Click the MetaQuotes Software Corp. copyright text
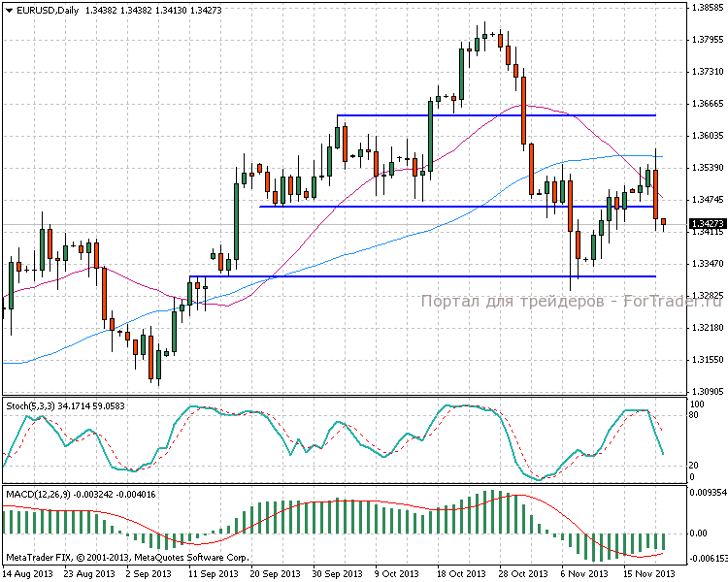Viewport: 728px width, 582px height. (x=126, y=558)
